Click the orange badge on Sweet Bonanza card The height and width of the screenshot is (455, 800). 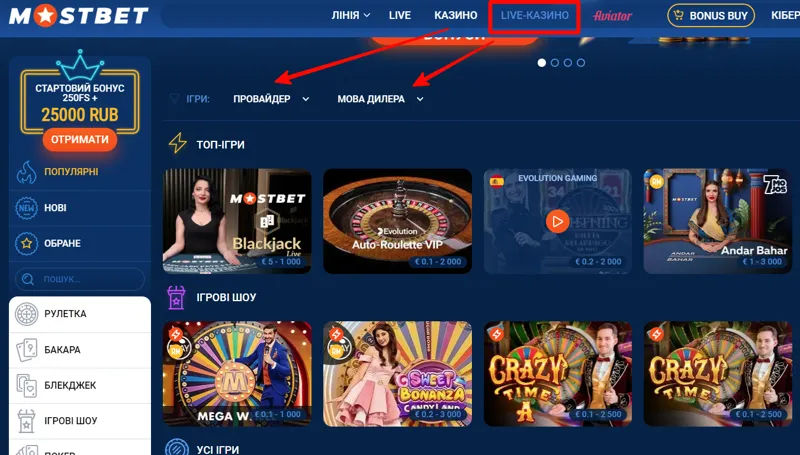pos(336,334)
